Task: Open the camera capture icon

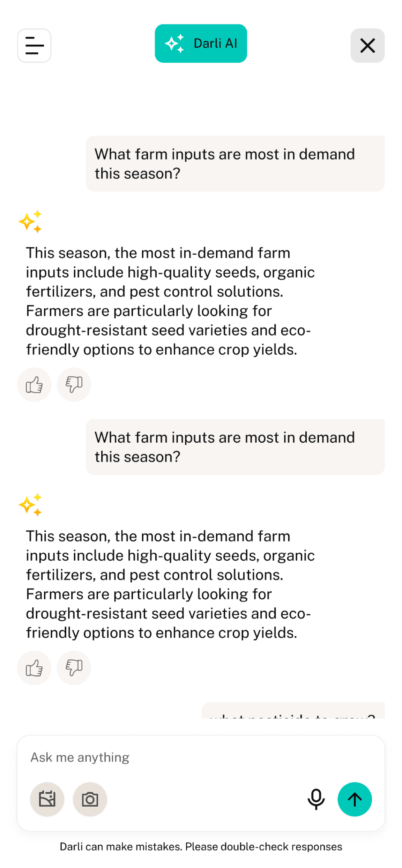Action: tap(90, 799)
